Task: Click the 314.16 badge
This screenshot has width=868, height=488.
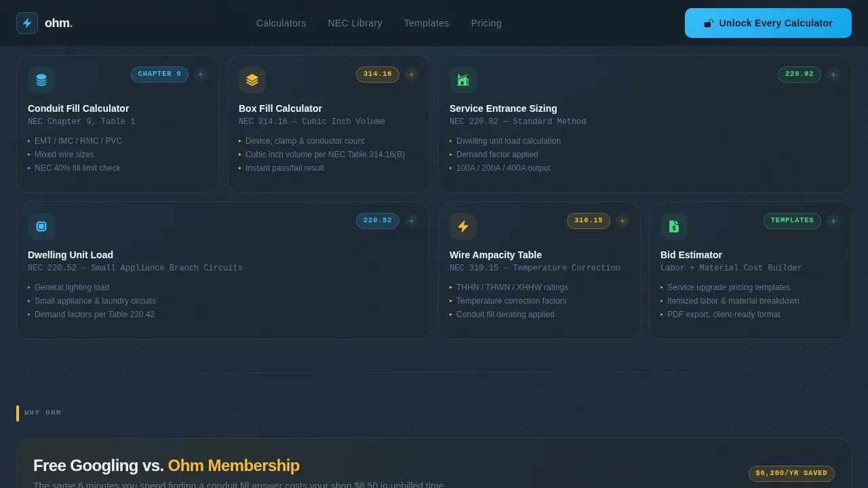Action: coord(378,75)
